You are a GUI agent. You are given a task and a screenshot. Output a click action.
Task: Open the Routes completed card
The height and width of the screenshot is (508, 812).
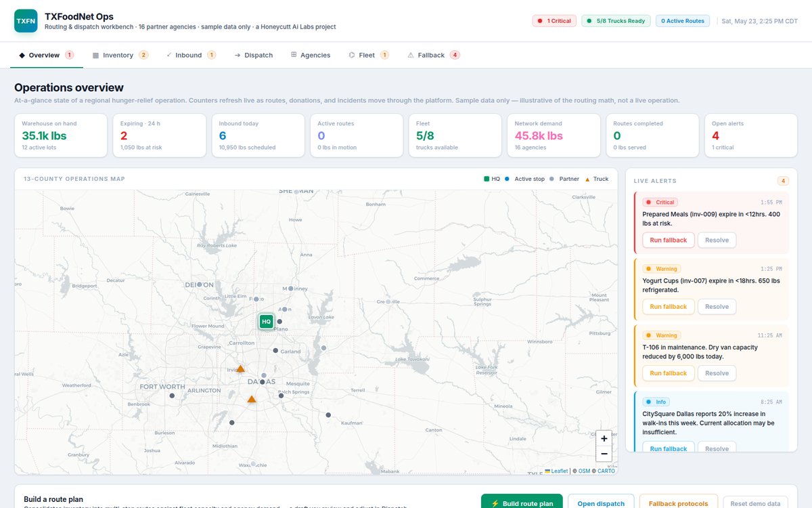coord(652,135)
